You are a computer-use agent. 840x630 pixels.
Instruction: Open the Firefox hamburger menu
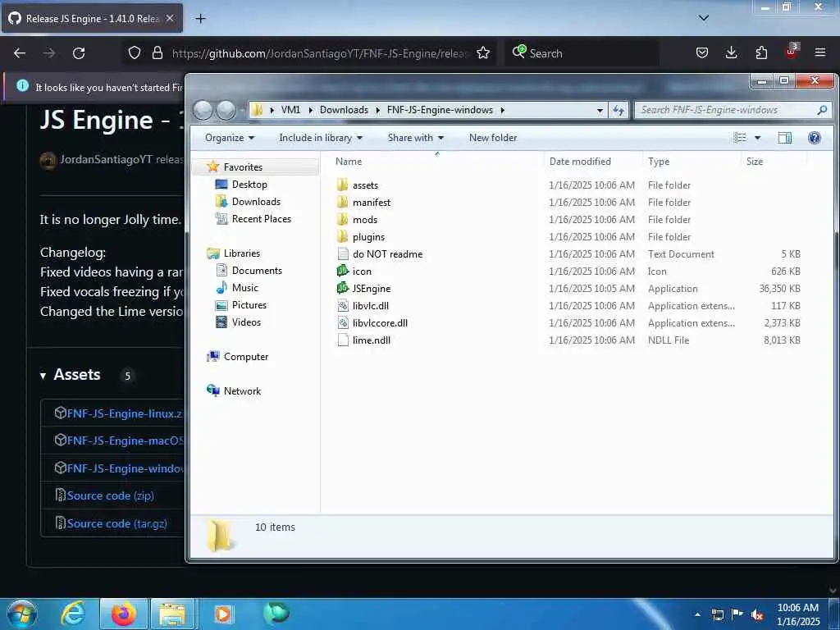[x=819, y=52]
